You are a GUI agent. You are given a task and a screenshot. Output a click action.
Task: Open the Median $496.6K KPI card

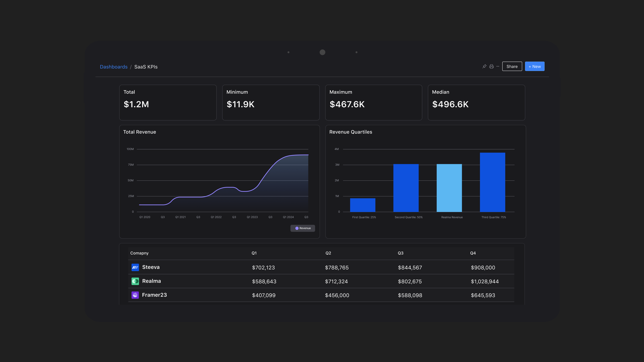point(476,102)
